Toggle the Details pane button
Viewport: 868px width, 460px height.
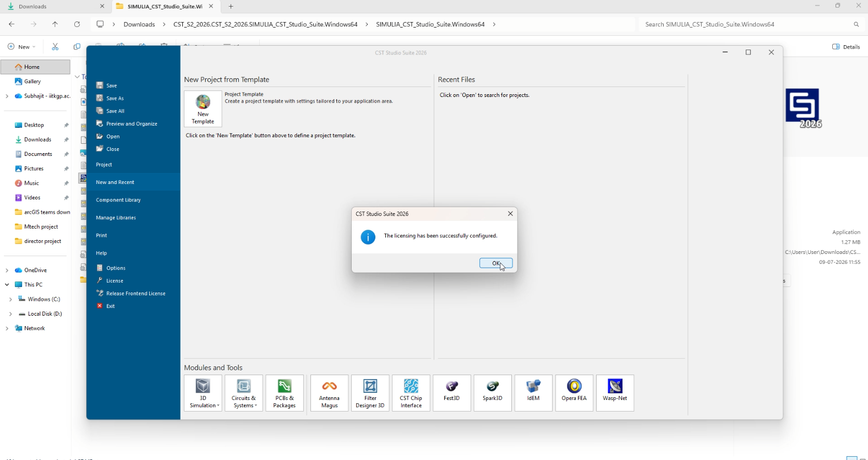tap(847, 47)
